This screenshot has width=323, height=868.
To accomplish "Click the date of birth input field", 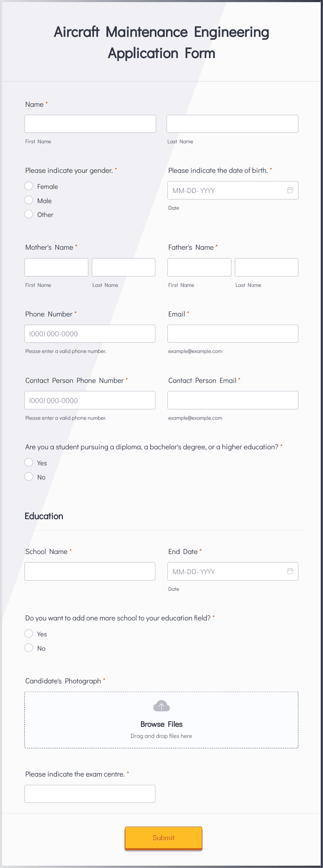I will (x=233, y=190).
